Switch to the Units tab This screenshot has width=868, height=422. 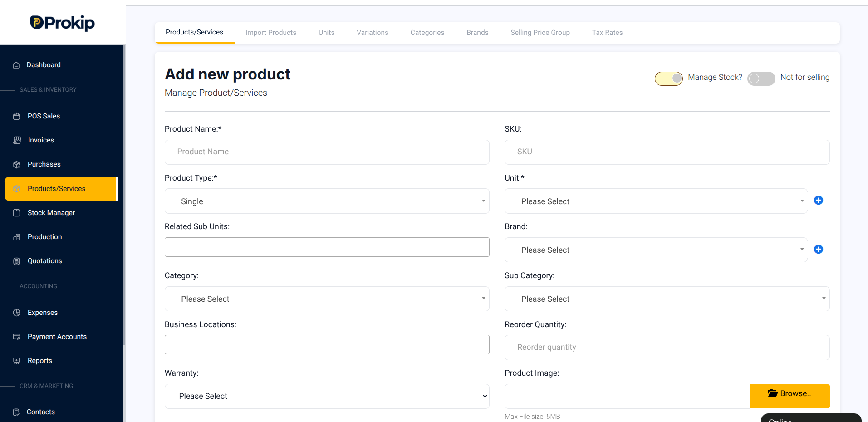(x=326, y=33)
